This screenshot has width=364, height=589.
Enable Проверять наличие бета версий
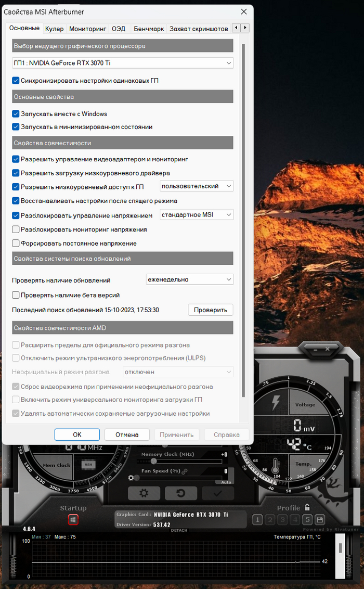click(16, 295)
